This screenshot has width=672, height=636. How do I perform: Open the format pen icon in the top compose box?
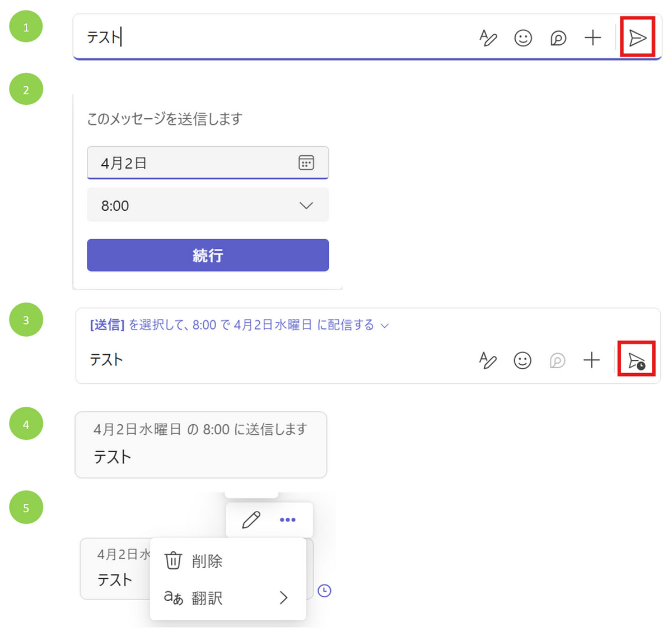pos(488,38)
